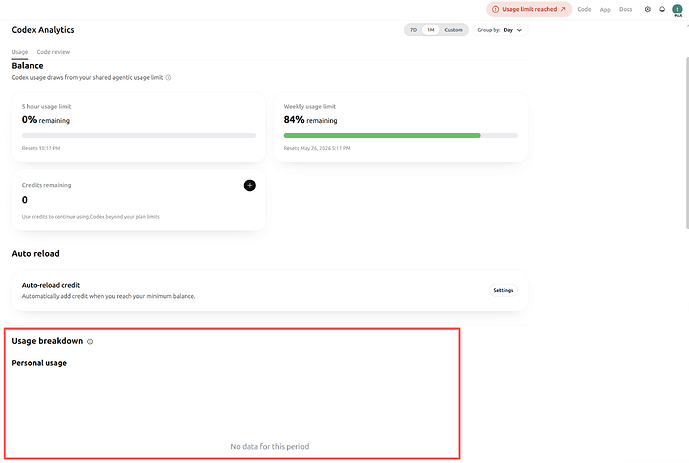
Task: Click info icon next to Usage breakdown
Action: point(90,341)
